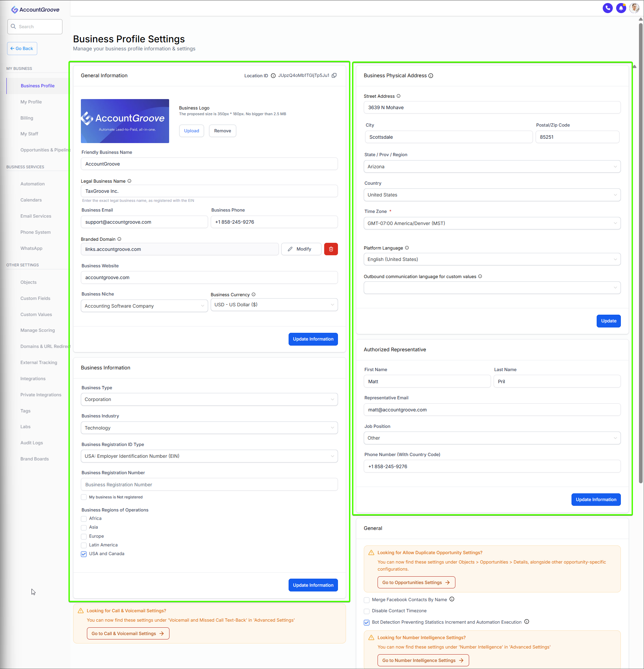644x669 pixels.
Task: Open Integrations in sidebar
Action: (33, 379)
